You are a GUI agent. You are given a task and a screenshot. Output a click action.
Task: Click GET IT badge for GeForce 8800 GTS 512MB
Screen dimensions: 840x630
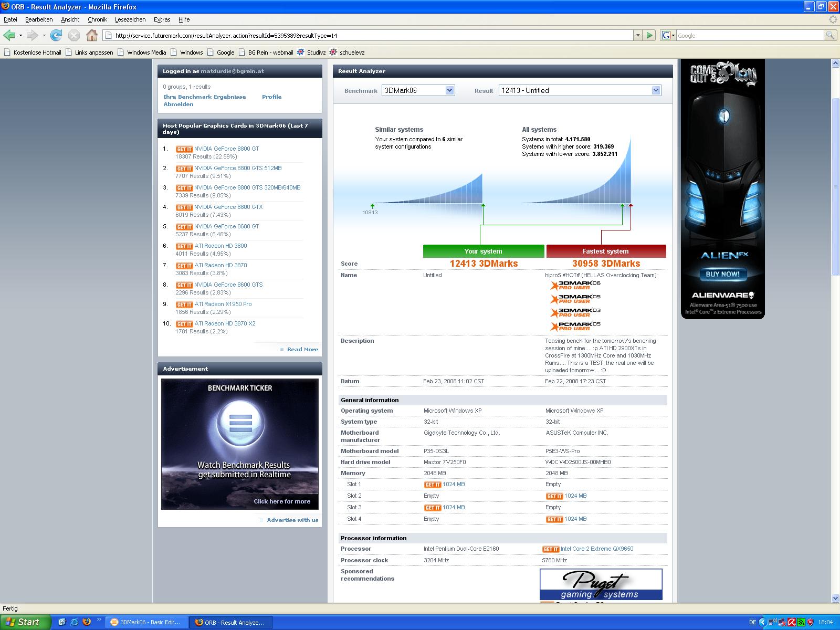(x=184, y=169)
